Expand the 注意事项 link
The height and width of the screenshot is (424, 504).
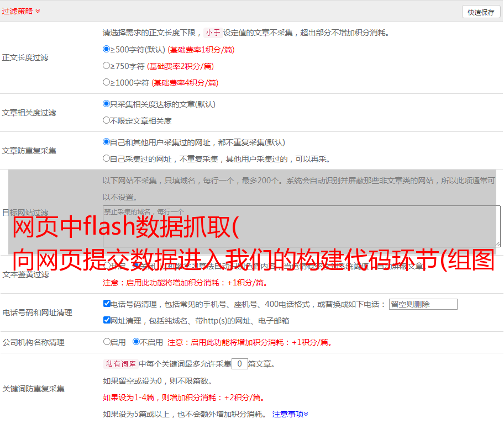click(x=290, y=415)
